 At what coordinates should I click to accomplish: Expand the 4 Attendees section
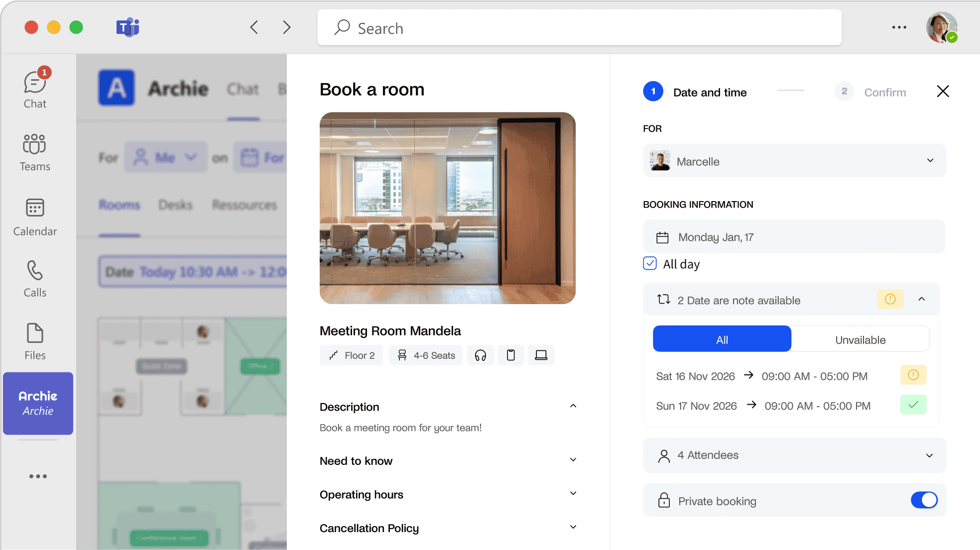pos(928,455)
